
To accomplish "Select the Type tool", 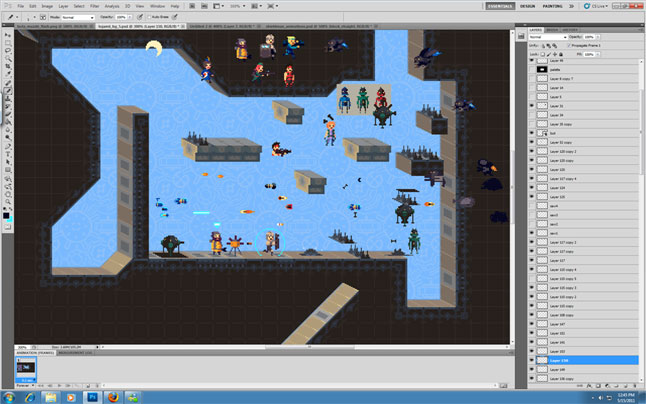I will coord(7,154).
